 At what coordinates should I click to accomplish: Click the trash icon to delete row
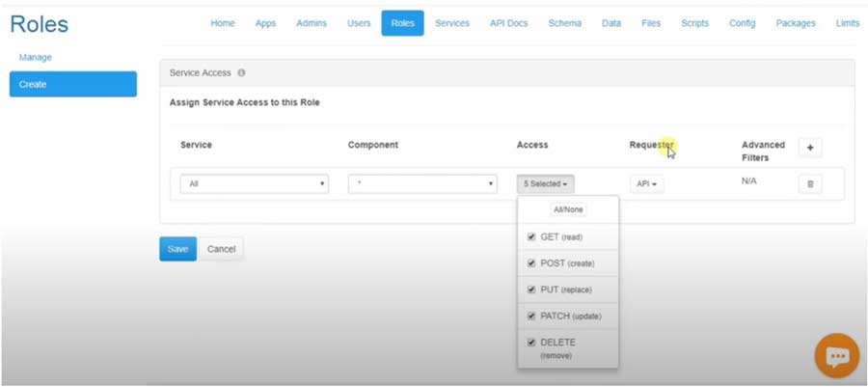810,183
